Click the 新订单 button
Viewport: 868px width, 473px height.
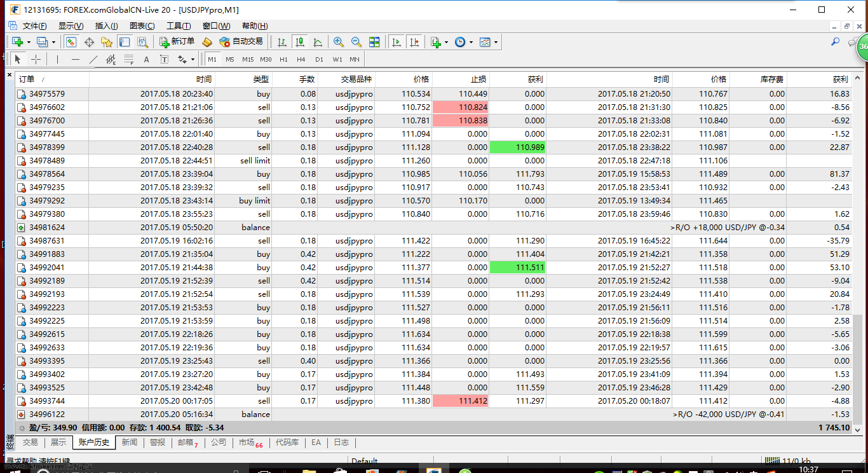(x=177, y=42)
